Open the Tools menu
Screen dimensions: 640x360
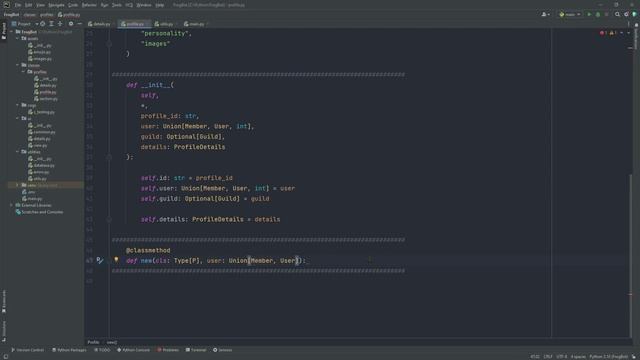(117, 5)
